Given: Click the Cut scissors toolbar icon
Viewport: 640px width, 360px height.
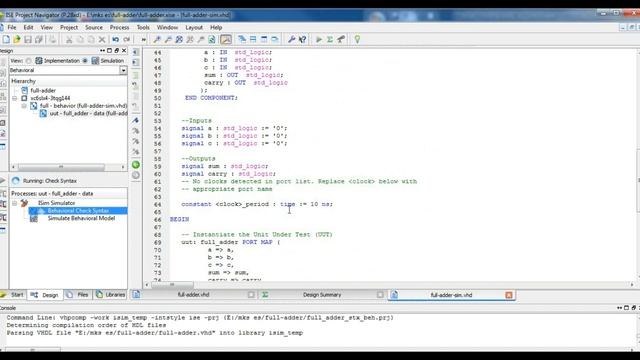Looking at the screenshot, I should (69, 40).
